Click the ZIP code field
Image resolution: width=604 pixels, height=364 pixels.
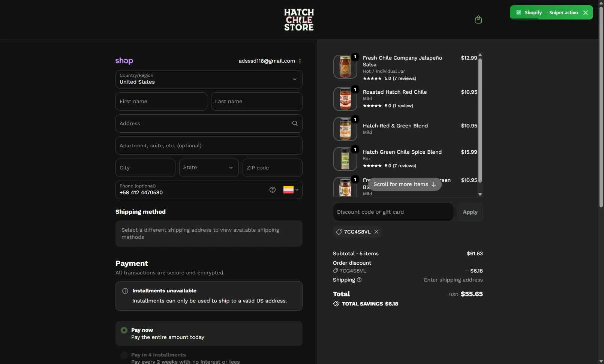(272, 168)
